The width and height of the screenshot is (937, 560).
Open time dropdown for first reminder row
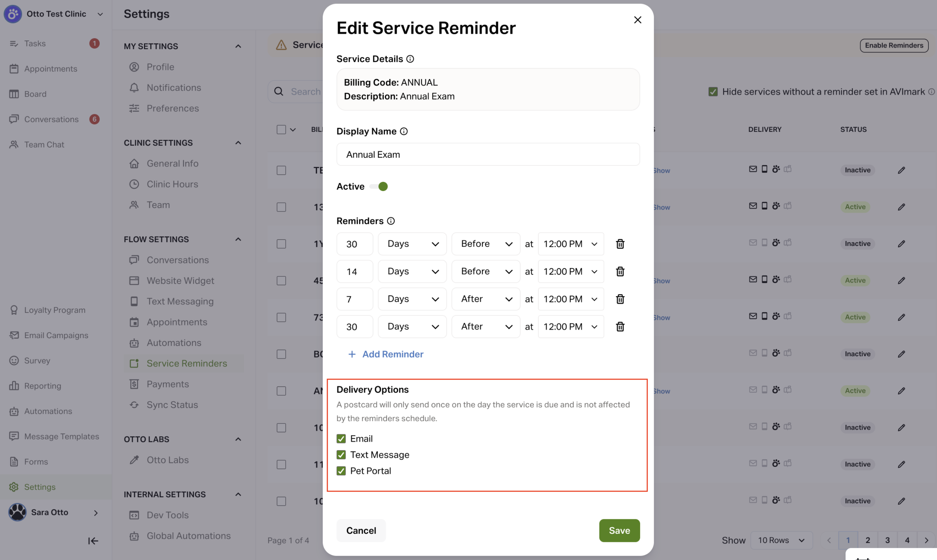(571, 244)
